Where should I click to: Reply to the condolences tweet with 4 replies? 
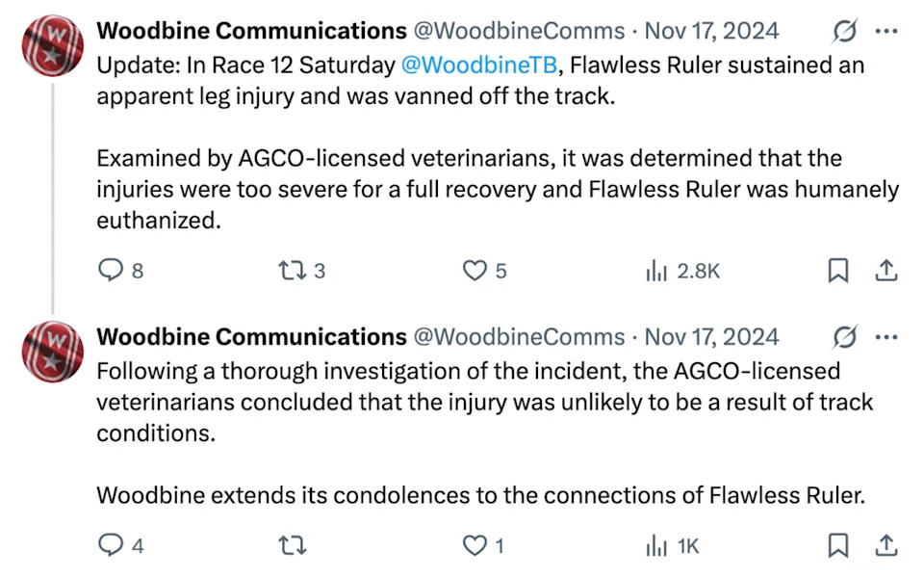[120, 545]
